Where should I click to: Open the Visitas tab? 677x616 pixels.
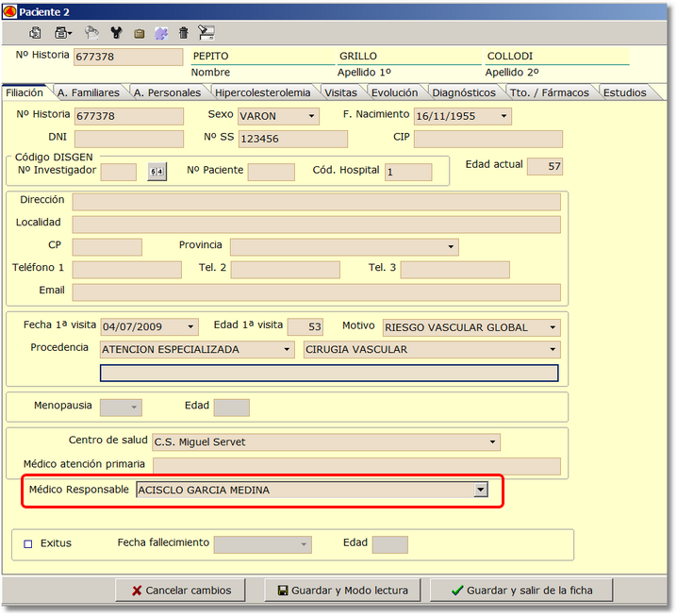coord(340,92)
